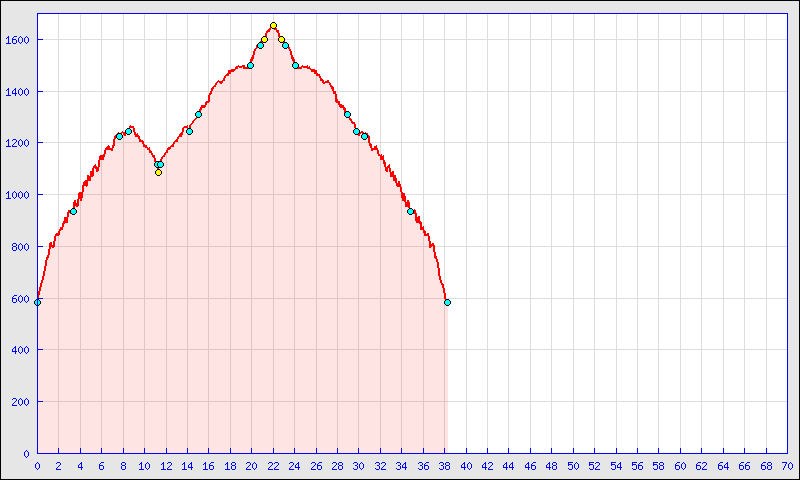Click the cyan marker just after km 8
This screenshot has height=480, width=800.
tap(129, 132)
